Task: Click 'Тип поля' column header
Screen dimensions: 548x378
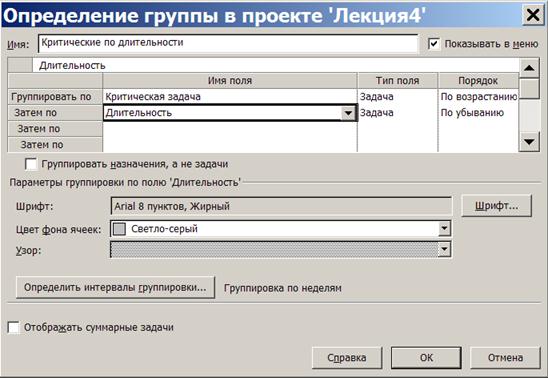Action: tap(397, 81)
